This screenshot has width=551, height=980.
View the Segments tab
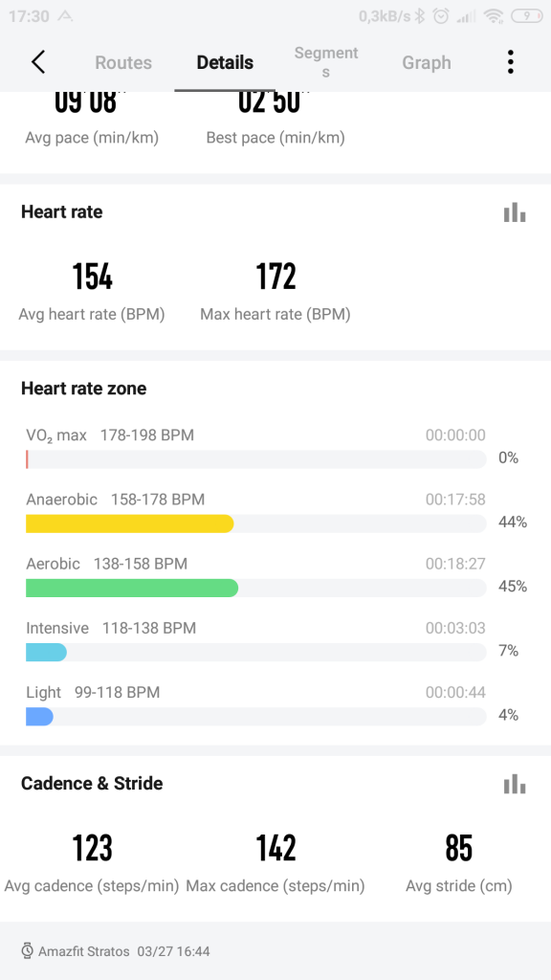(325, 61)
